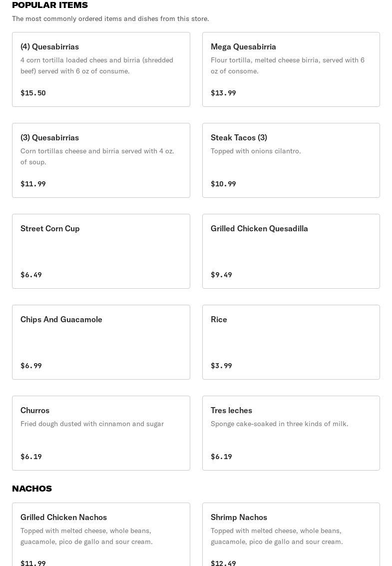
Task: Click the Nachos section heading
Action: 32,489
